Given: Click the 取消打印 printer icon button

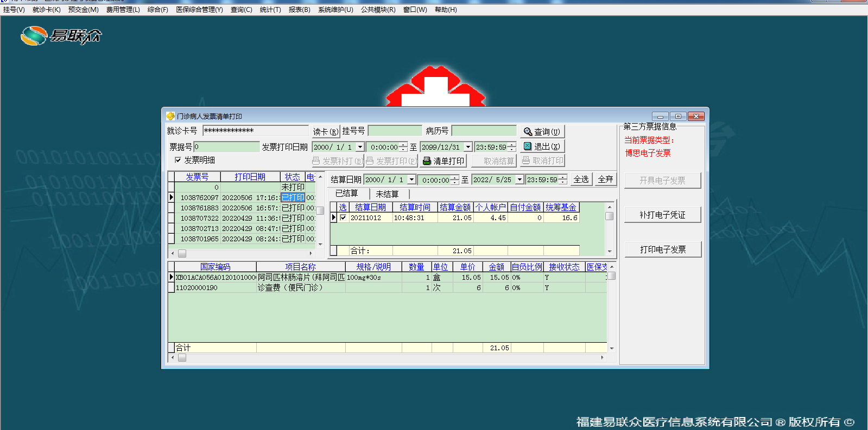Looking at the screenshot, I should tap(542, 161).
